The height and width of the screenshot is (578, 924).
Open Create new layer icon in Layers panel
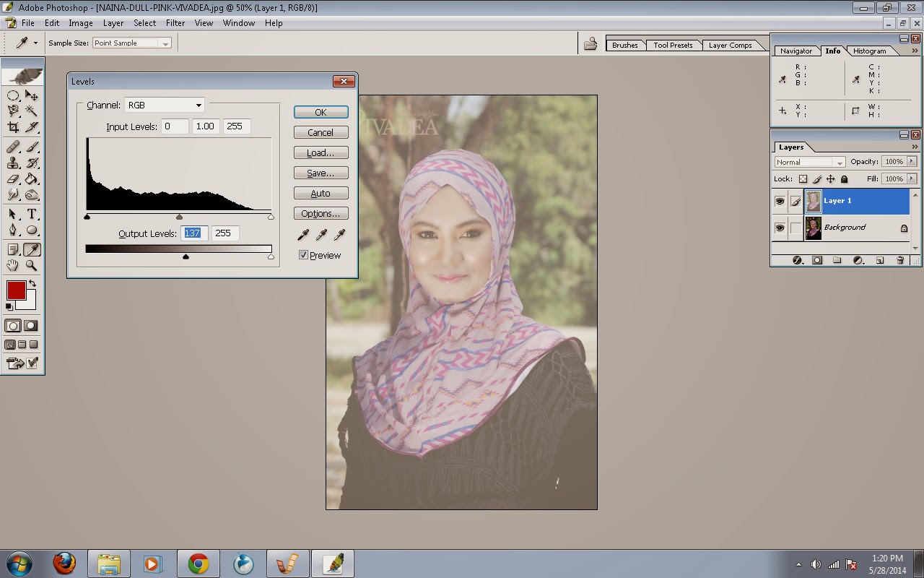880,259
